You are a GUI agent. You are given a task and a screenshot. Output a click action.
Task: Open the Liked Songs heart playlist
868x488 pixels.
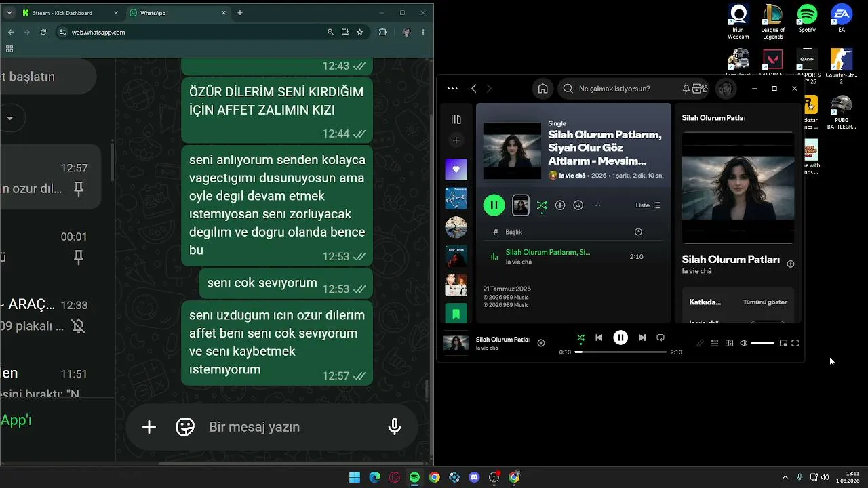(456, 169)
